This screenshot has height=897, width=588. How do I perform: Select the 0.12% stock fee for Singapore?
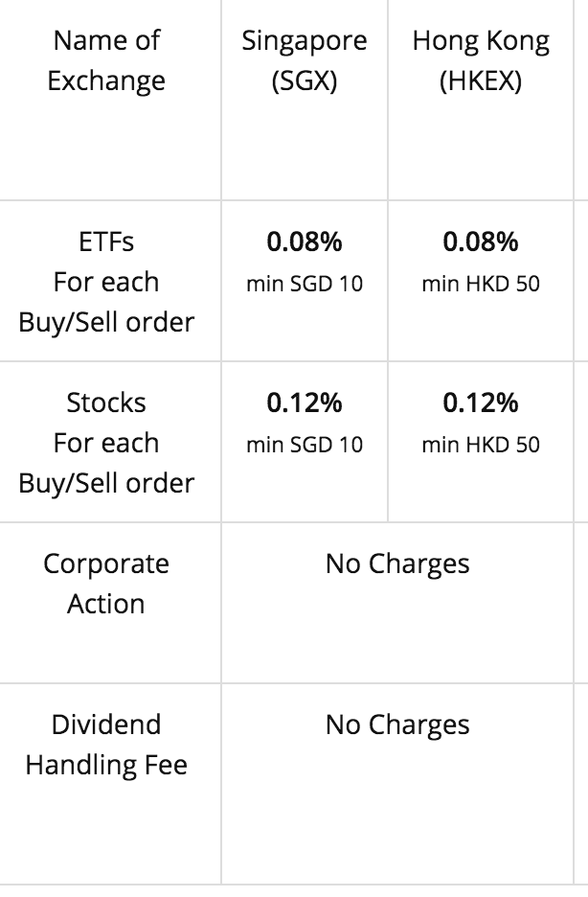click(304, 402)
